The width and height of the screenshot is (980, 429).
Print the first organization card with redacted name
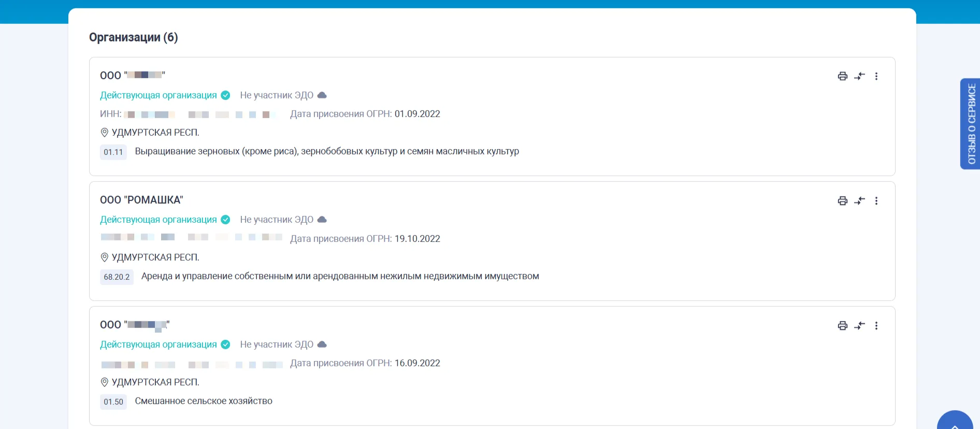pos(843,76)
